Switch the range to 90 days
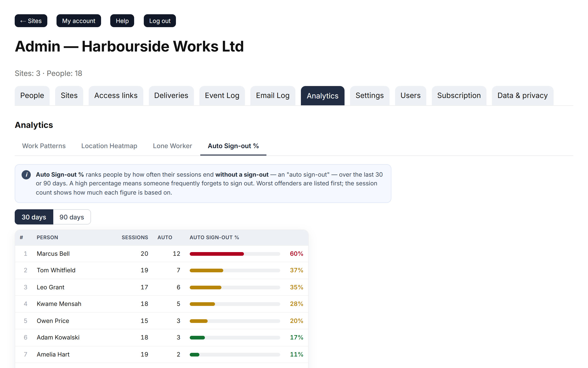588x368 pixels. (x=72, y=217)
